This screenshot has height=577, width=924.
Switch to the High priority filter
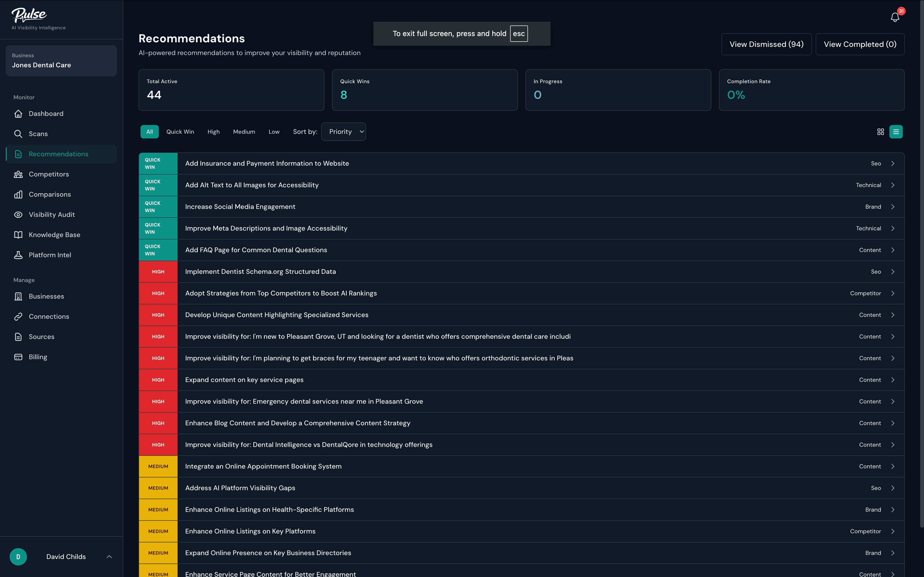click(x=213, y=131)
